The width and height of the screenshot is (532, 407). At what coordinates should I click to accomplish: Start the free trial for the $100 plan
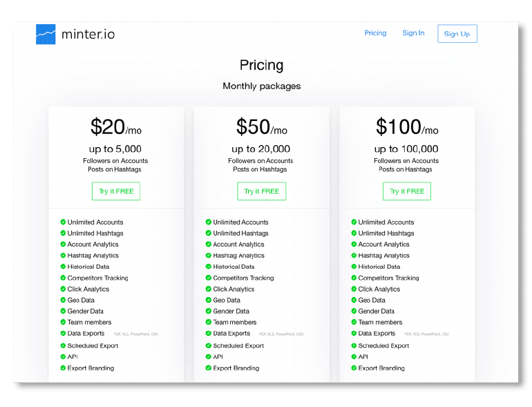pyautogui.click(x=407, y=191)
